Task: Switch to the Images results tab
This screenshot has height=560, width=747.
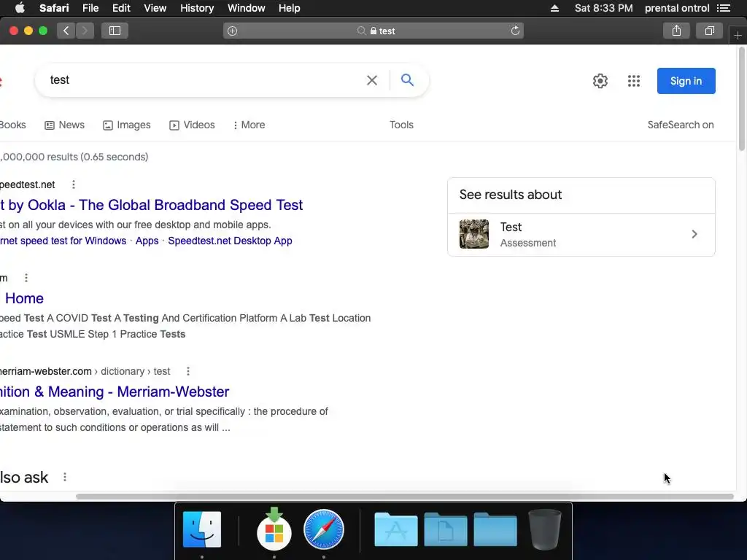Action: tap(127, 125)
